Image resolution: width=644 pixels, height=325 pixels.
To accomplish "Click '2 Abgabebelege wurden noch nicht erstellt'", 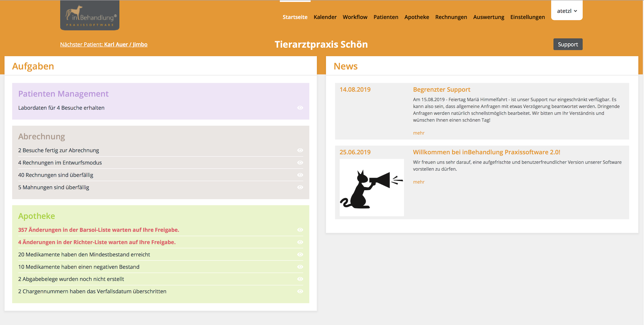I will pyautogui.click(x=71, y=279).
